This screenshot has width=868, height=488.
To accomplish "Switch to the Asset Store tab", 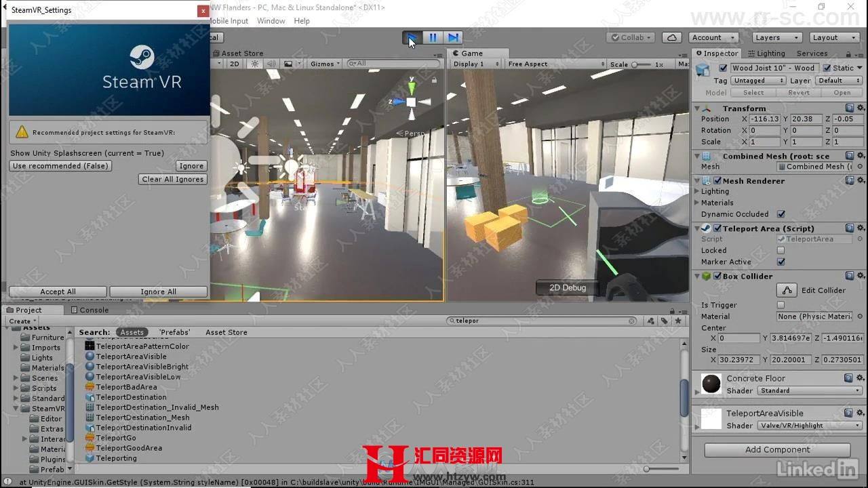I will [237, 54].
